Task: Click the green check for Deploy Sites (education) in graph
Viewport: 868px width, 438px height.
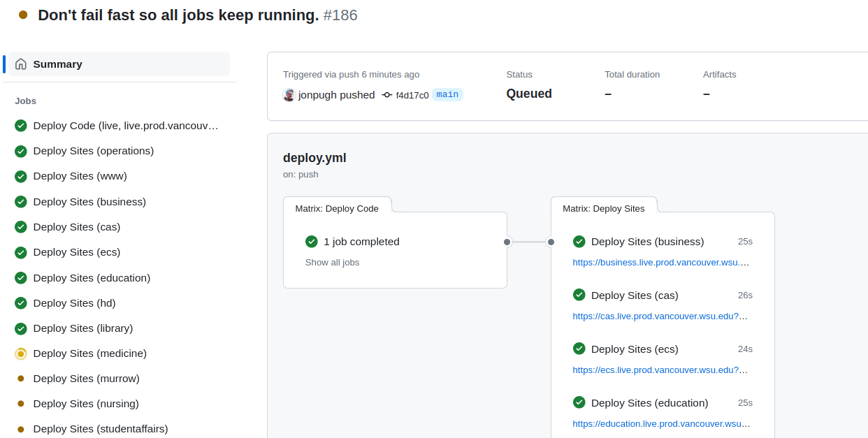Action: pyautogui.click(x=579, y=402)
